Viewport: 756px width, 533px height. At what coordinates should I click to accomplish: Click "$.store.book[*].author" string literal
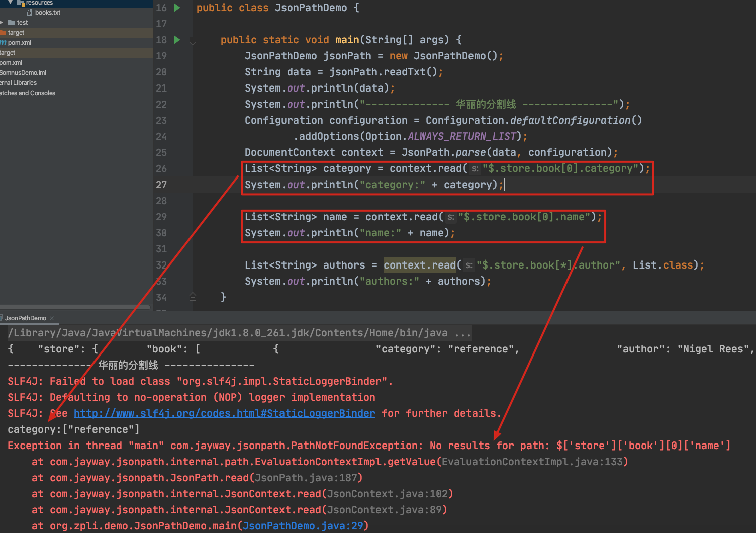[x=548, y=265]
